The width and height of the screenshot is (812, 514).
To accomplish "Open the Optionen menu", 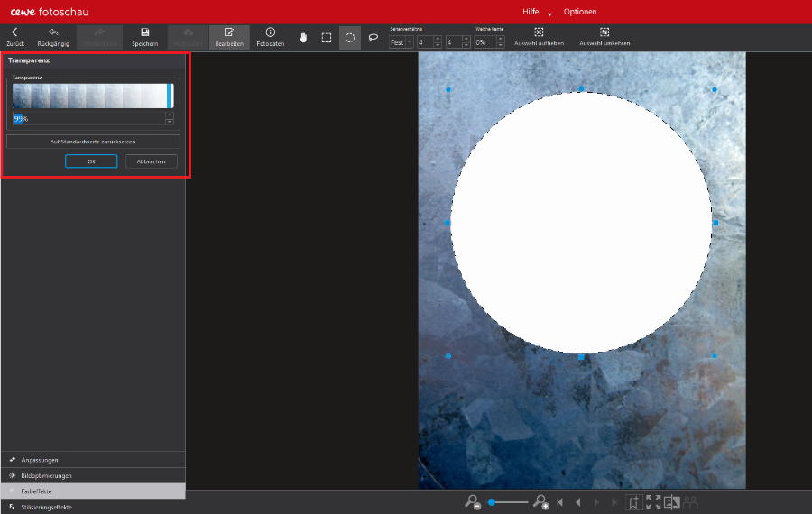I will coord(579,12).
